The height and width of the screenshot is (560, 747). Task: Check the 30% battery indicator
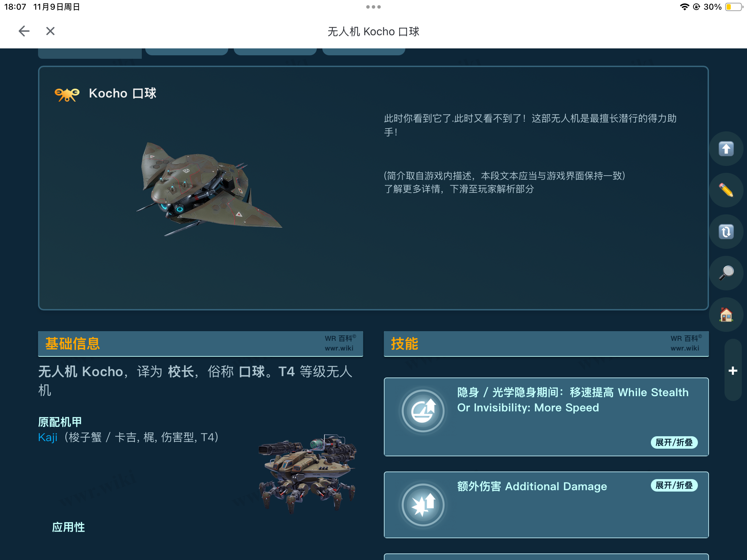pos(712,6)
